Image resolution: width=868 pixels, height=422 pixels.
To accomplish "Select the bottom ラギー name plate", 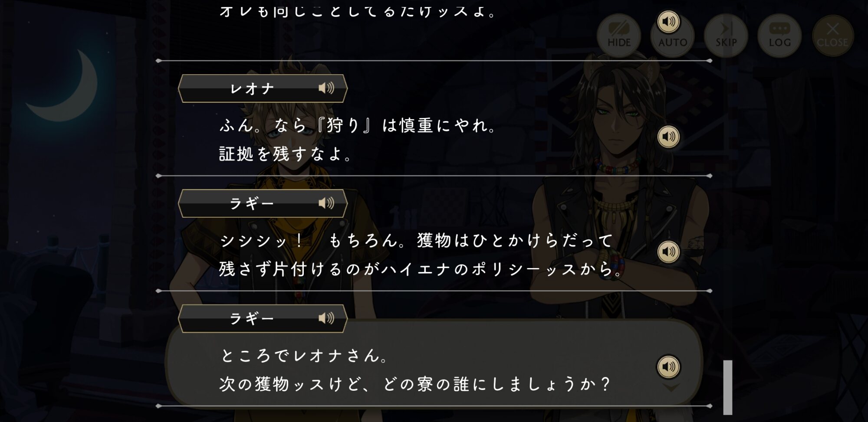I will point(263,318).
